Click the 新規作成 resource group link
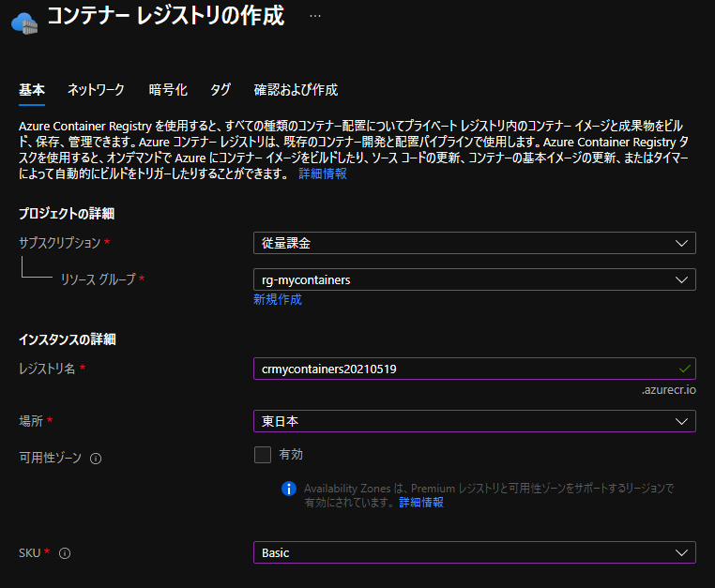This screenshot has height=588, width=715. pyautogui.click(x=277, y=299)
